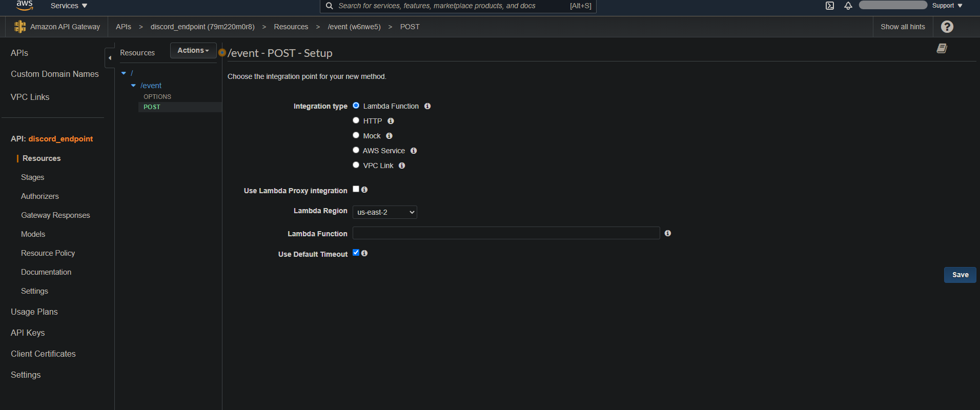Open Client Certificates
This screenshot has height=410, width=980.
tap(43, 354)
